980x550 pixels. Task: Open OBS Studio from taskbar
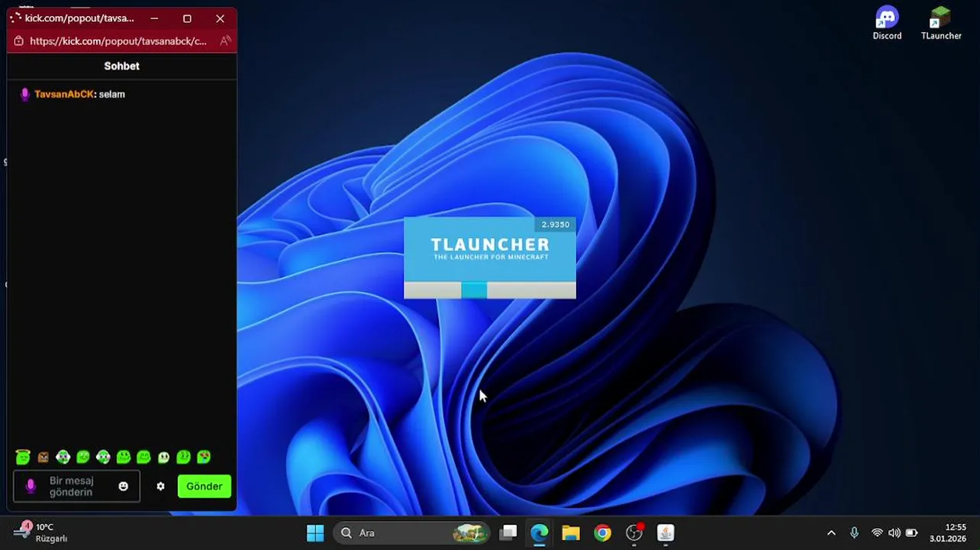(634, 533)
